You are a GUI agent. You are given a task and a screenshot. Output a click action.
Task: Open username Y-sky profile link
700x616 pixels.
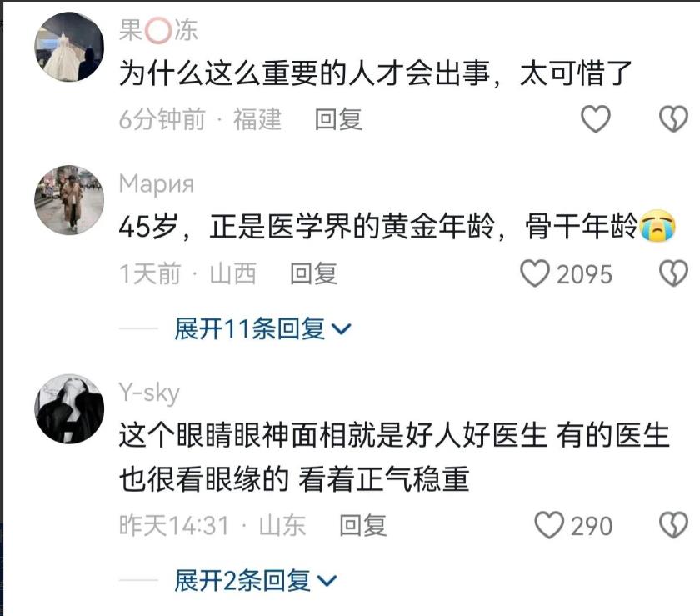pyautogui.click(x=149, y=393)
